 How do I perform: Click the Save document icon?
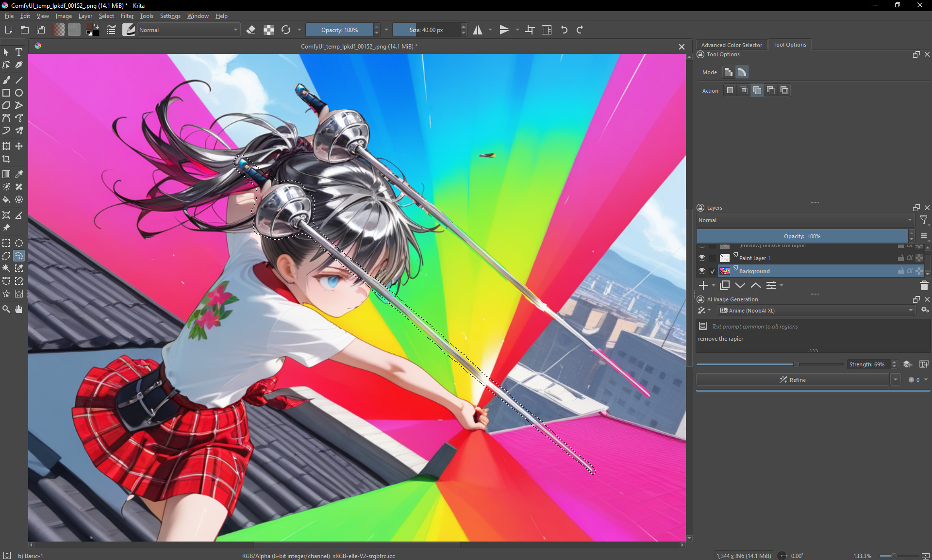[41, 30]
